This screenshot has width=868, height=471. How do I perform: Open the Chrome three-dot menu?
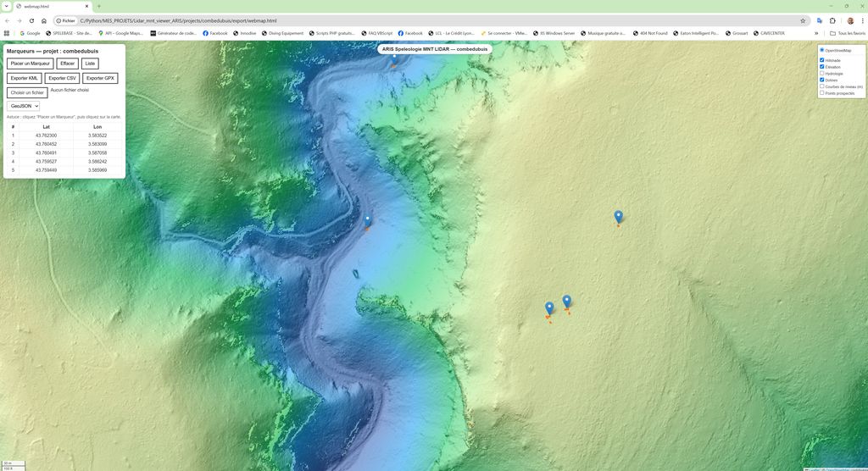click(861, 20)
